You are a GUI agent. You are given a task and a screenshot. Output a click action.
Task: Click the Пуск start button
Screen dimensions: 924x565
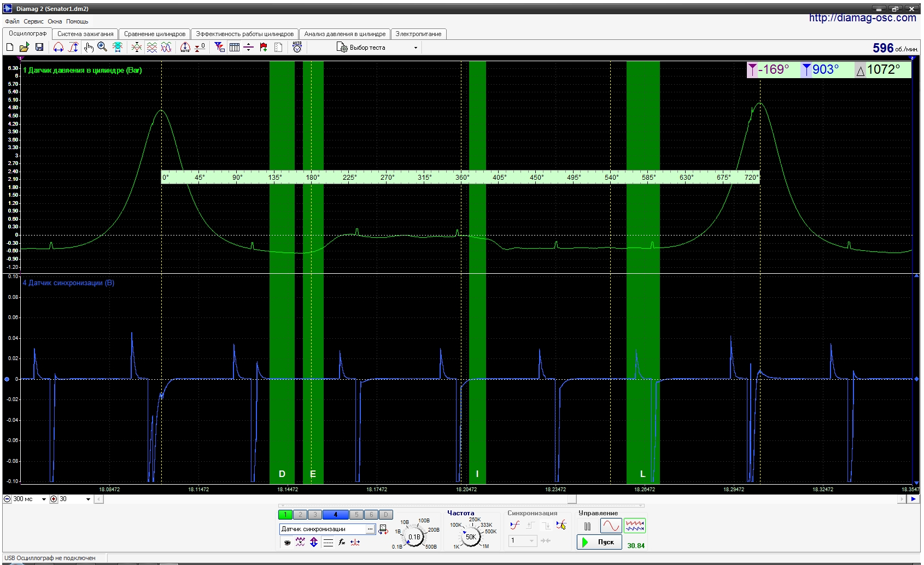pos(600,542)
